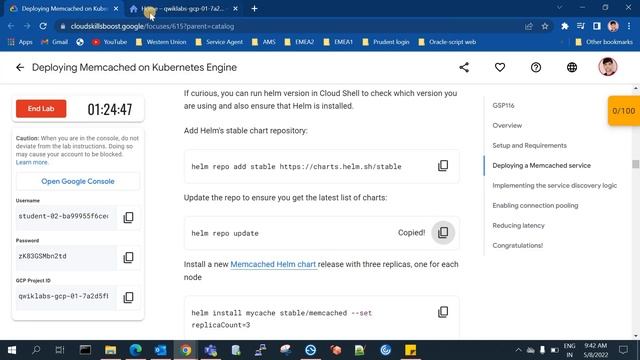Open taskbar clock showing 9:42 AM
This screenshot has width=640, height=360.
(x=596, y=350)
